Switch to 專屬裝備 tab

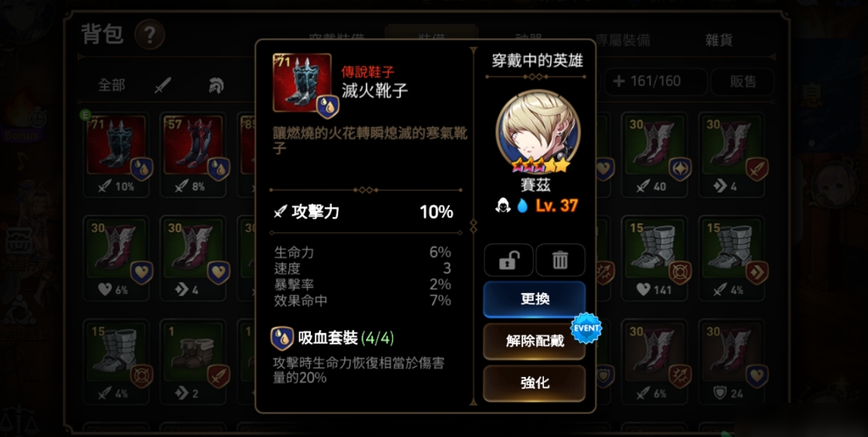[622, 40]
